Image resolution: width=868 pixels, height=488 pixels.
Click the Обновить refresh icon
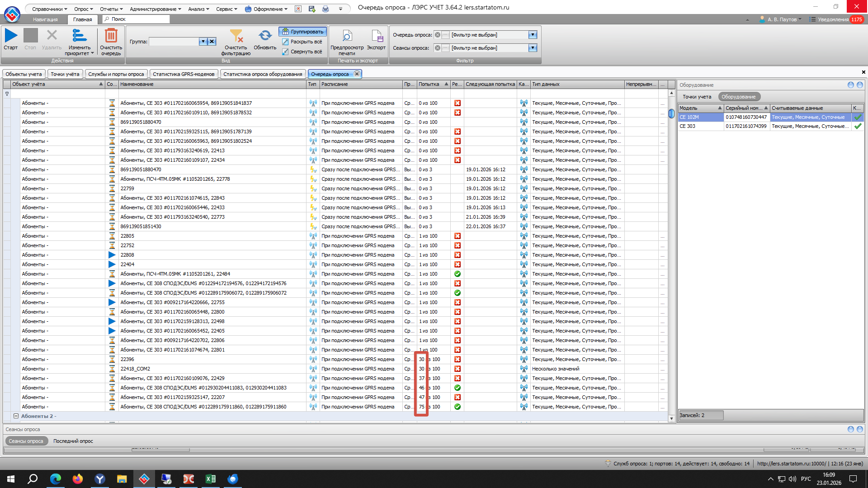[x=265, y=36]
